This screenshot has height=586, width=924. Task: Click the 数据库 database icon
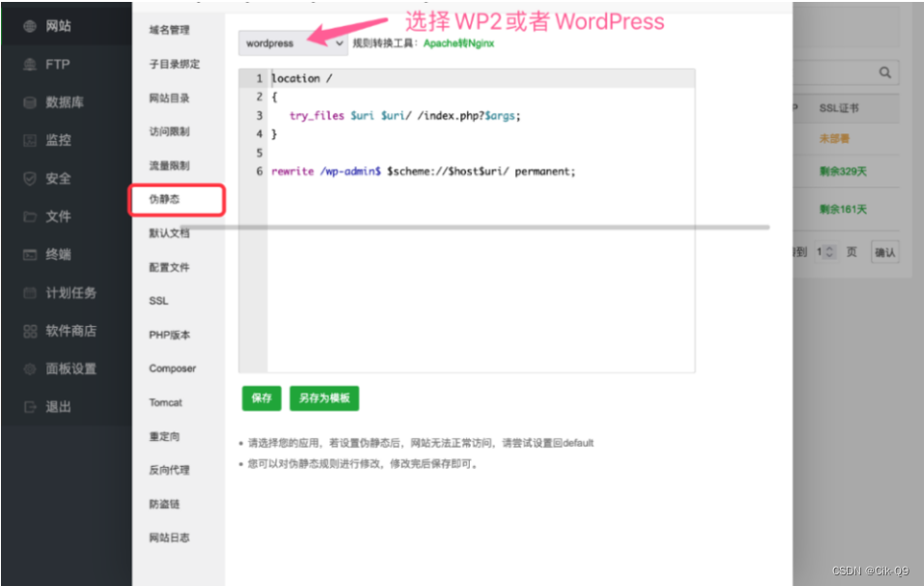(29, 103)
